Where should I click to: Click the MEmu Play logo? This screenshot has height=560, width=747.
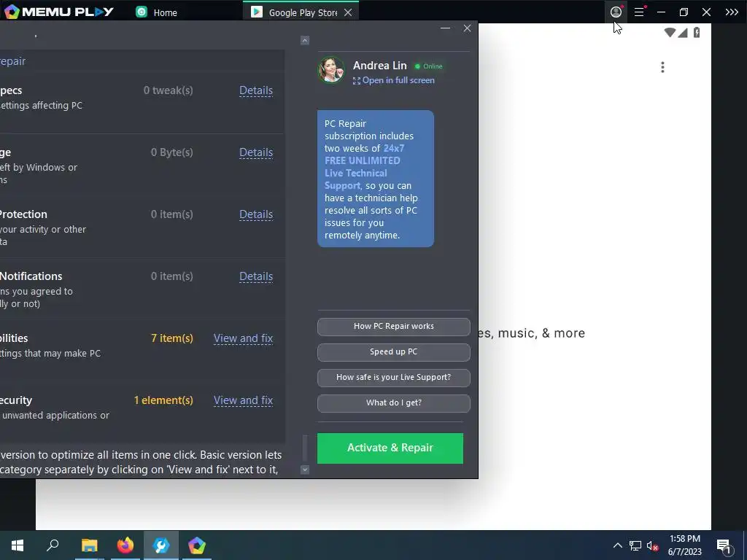coord(58,12)
